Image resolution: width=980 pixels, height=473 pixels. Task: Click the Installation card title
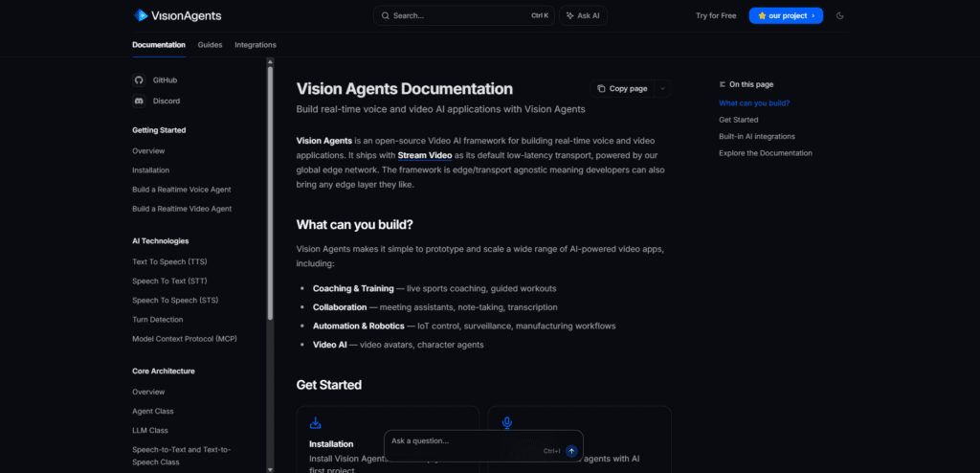[331, 444]
